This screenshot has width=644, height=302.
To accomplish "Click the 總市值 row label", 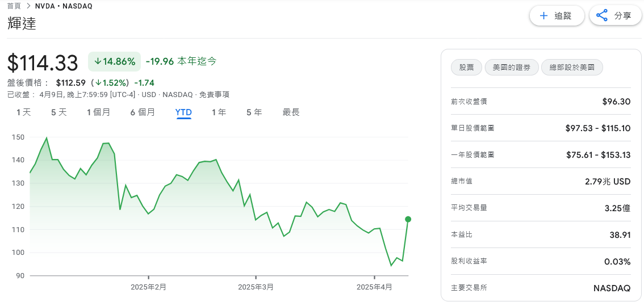I will [462, 181].
